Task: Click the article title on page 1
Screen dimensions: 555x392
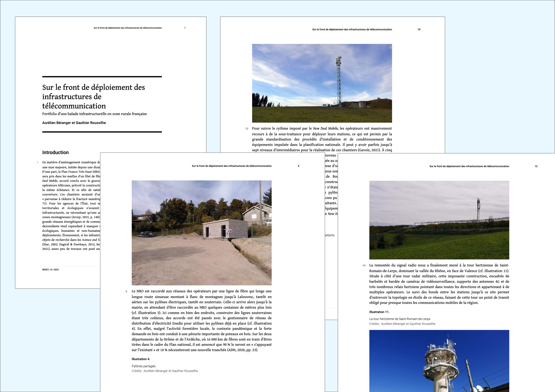Action: [x=93, y=96]
